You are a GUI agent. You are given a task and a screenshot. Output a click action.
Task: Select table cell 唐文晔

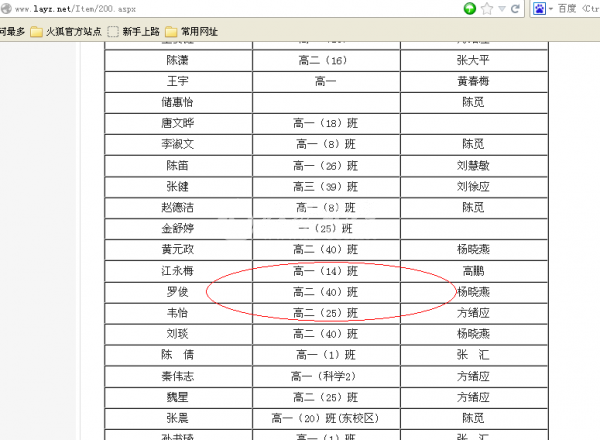click(178, 123)
